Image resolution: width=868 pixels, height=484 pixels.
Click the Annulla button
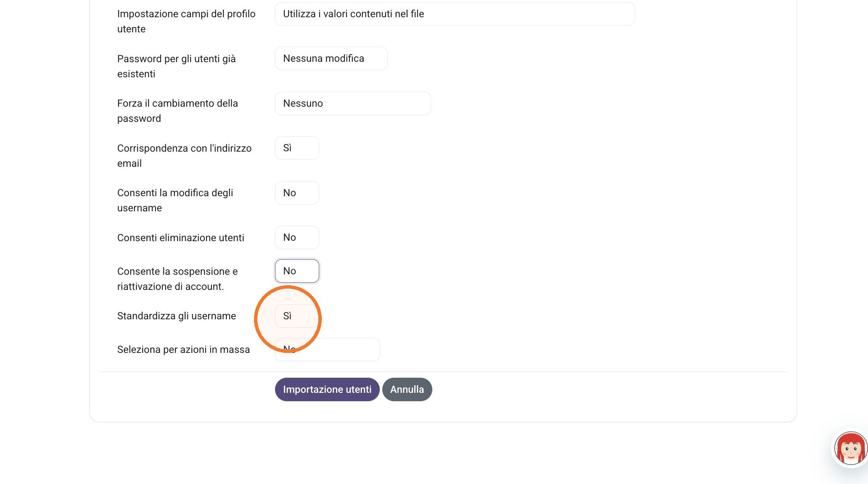(x=407, y=389)
